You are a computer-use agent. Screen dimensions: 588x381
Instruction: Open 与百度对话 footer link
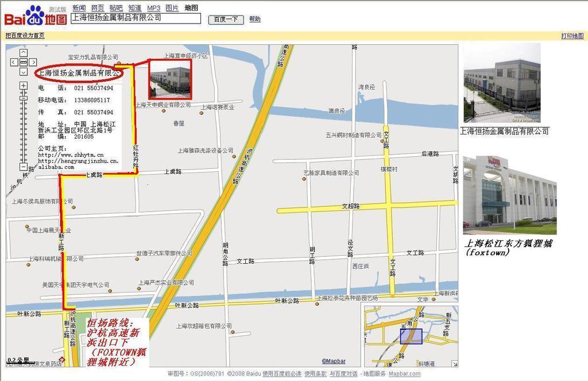343,374
